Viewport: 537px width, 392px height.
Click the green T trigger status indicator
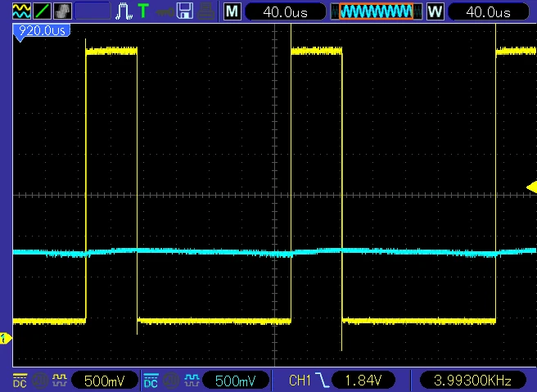tap(143, 11)
